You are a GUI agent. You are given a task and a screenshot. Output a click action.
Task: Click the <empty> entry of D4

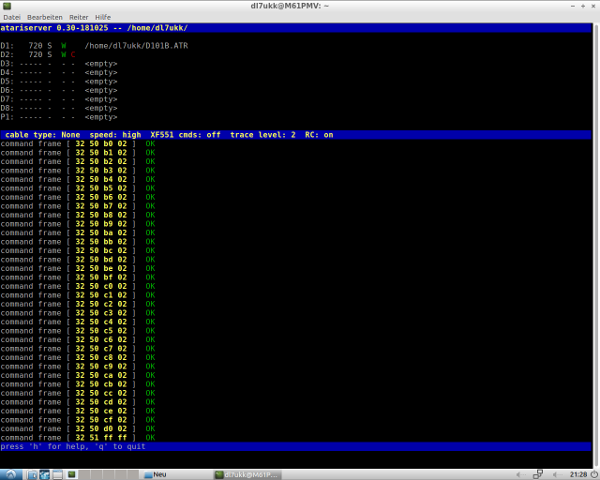tap(101, 72)
